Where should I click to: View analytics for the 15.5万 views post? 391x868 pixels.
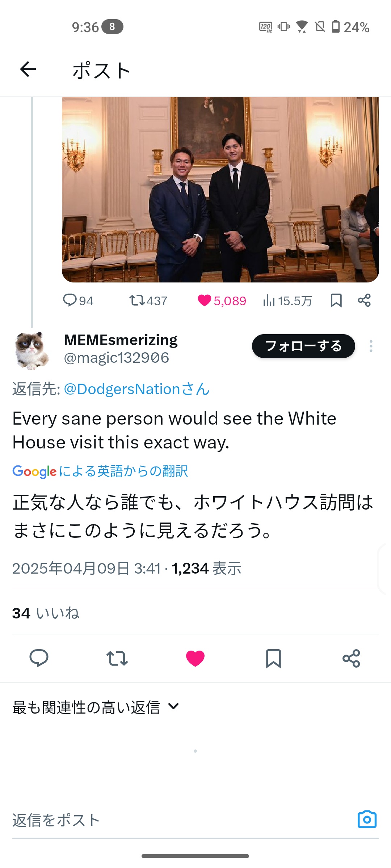pos(287,301)
